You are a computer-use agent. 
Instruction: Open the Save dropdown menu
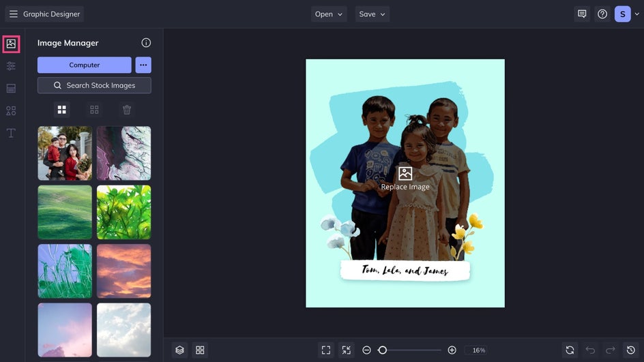pyautogui.click(x=372, y=14)
